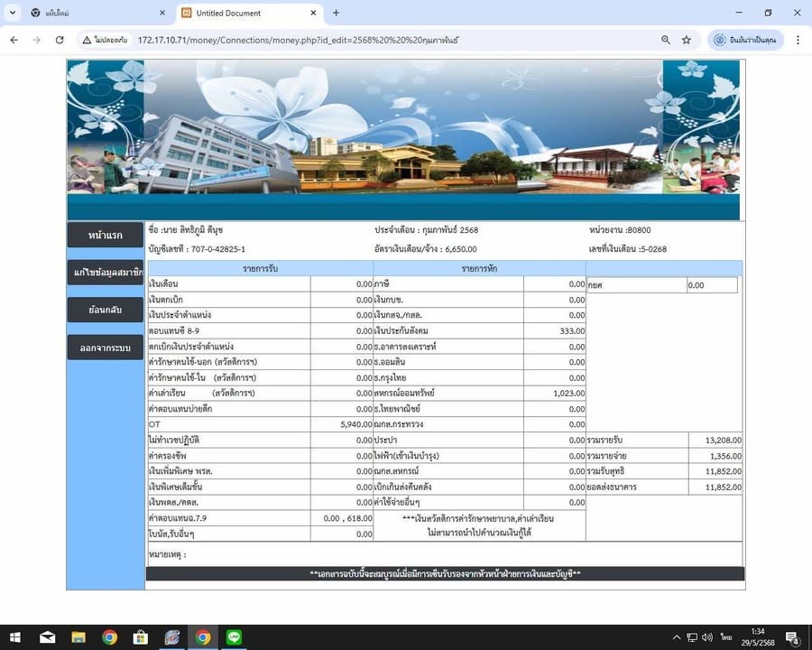Reload the current page
The width and height of the screenshot is (812, 650).
(x=60, y=40)
